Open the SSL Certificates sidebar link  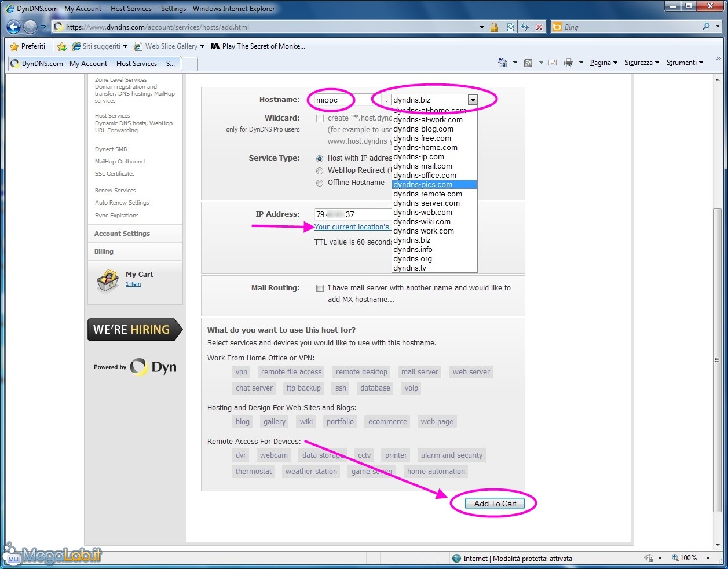(115, 174)
